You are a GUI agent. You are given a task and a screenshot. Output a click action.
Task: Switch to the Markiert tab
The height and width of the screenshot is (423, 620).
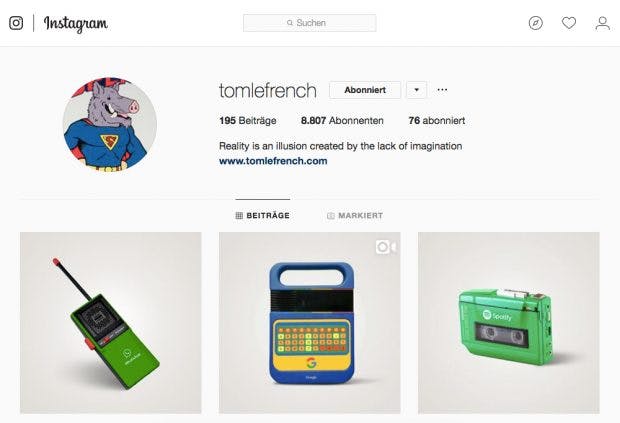pyautogui.click(x=355, y=215)
